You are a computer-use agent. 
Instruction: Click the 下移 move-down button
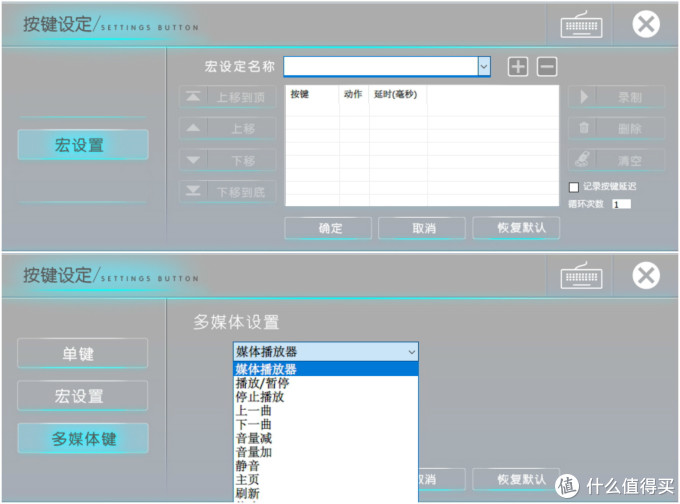coord(228,160)
